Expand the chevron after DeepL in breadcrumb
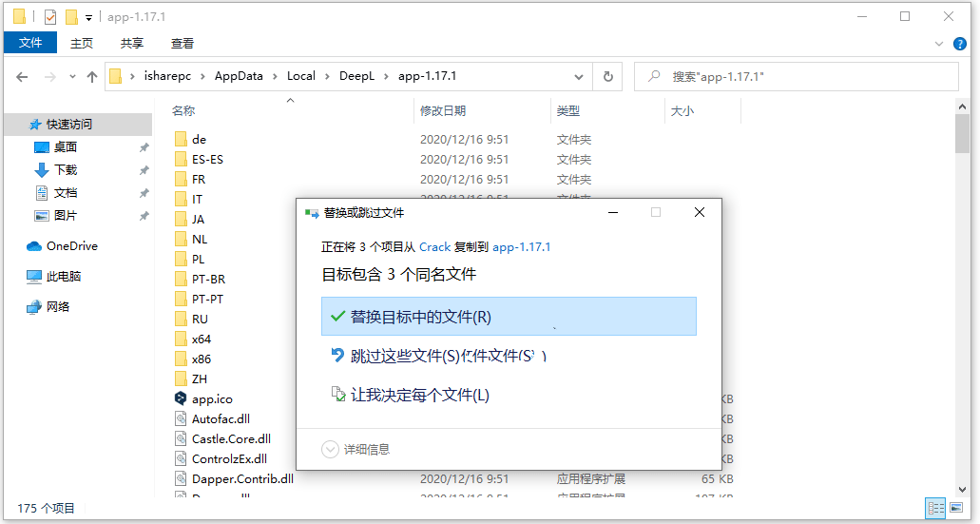This screenshot has height=524, width=980. 386,76
